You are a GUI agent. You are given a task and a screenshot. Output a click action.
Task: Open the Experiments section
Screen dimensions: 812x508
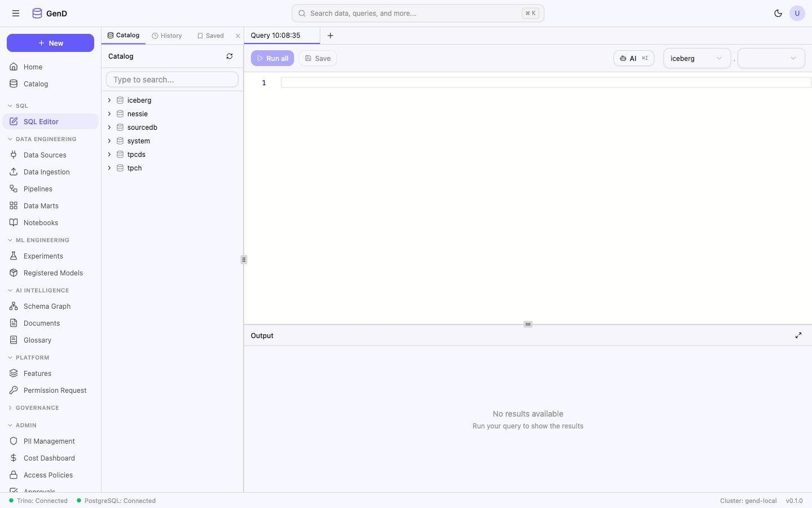pos(43,256)
